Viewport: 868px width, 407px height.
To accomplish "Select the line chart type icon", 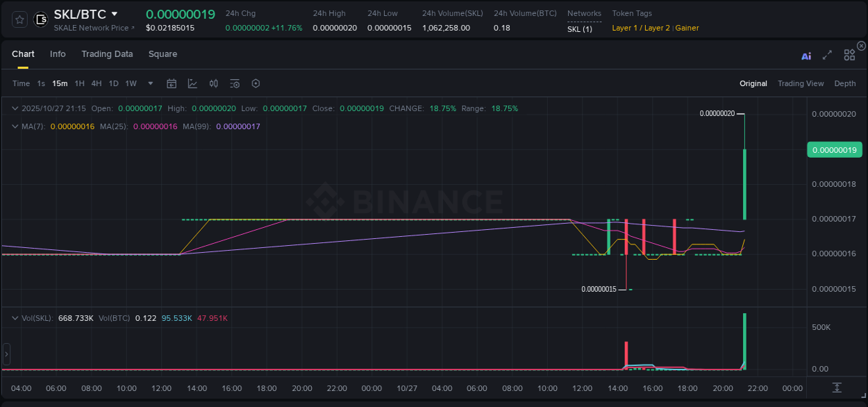I will pyautogui.click(x=192, y=83).
